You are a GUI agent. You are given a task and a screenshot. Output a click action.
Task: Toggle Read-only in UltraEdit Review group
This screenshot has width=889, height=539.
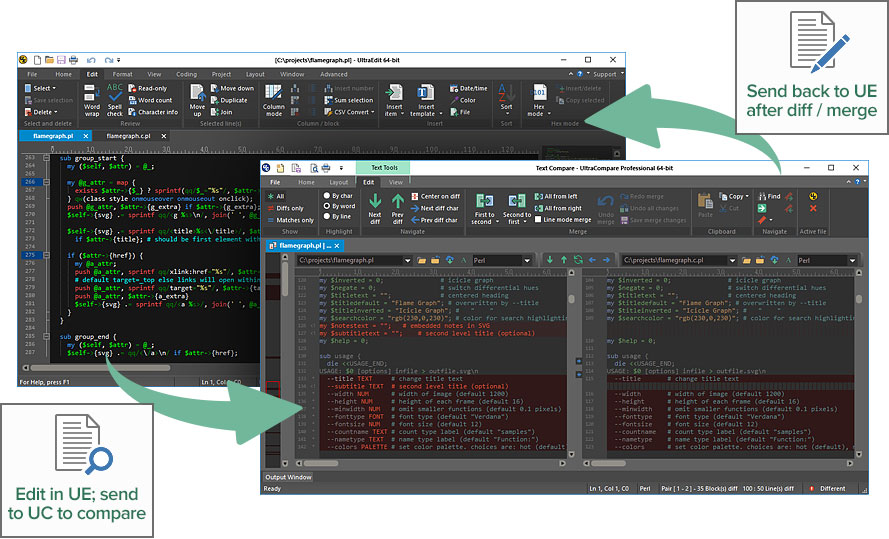(x=147, y=88)
